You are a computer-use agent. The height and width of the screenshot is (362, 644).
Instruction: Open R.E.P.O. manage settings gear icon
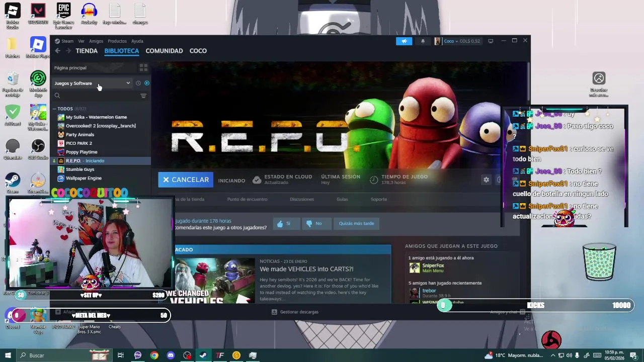tap(486, 179)
